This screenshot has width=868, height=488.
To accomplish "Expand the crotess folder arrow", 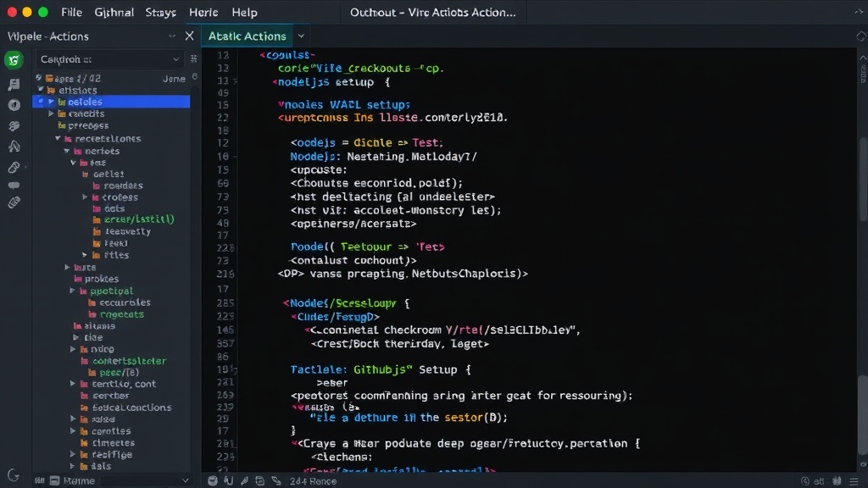I will (x=85, y=197).
